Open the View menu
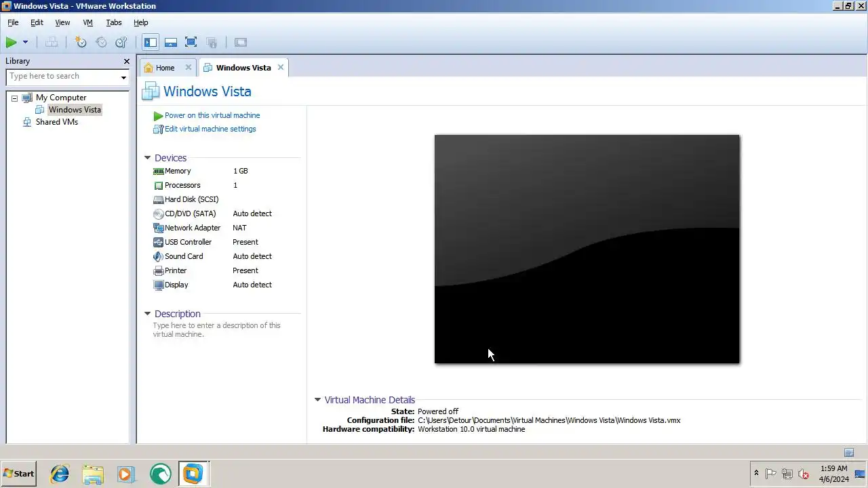 coord(62,22)
